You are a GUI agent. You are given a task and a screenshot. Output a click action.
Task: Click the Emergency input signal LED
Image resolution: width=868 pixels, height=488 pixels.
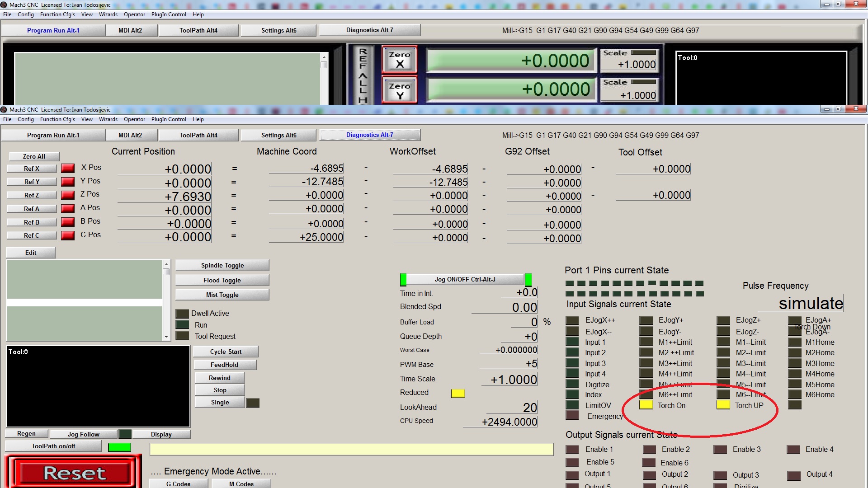click(x=572, y=416)
